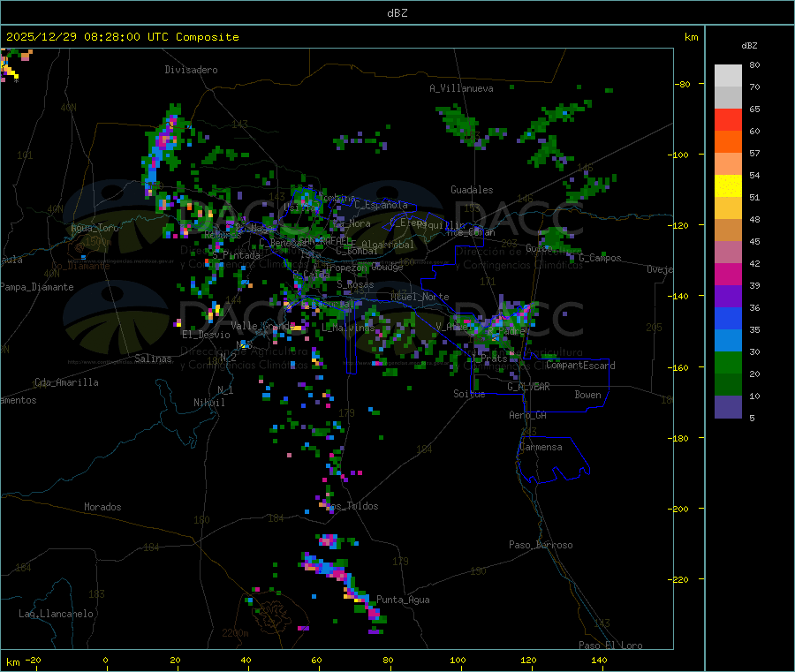Pick the magenta 42 dBZ legend swatch
The image size is (795, 672).
click(728, 274)
